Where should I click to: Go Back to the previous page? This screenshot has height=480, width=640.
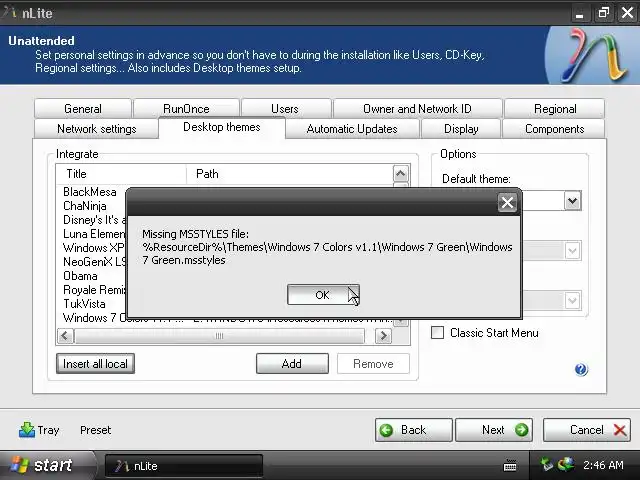coord(413,430)
